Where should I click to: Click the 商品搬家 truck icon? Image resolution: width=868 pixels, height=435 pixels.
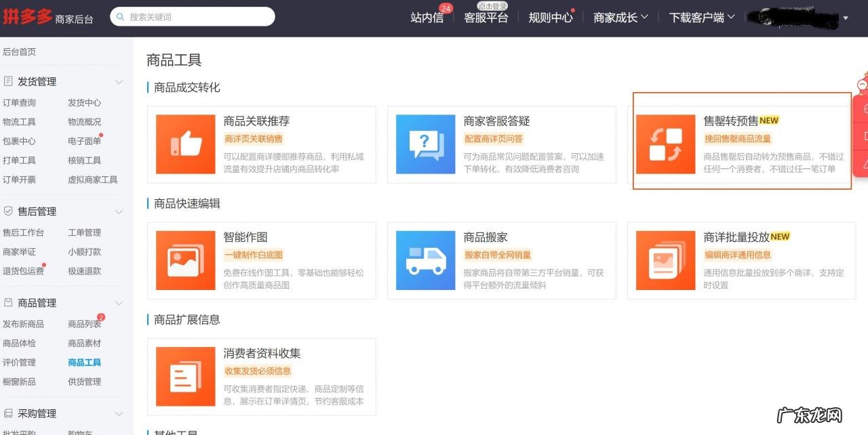coord(425,260)
